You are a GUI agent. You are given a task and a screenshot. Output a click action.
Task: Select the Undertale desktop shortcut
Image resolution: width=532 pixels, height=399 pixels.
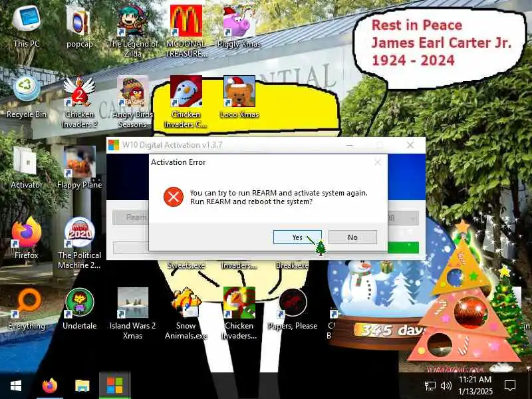pyautogui.click(x=79, y=309)
